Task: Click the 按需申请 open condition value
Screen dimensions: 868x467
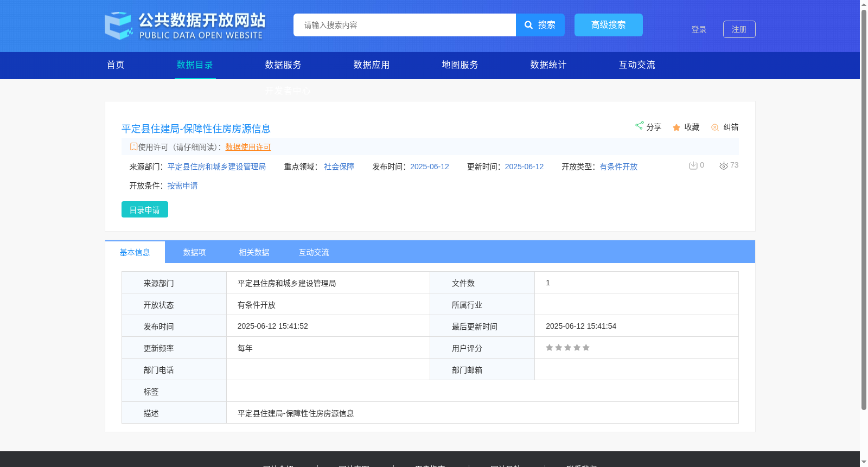Action: pyautogui.click(x=182, y=185)
